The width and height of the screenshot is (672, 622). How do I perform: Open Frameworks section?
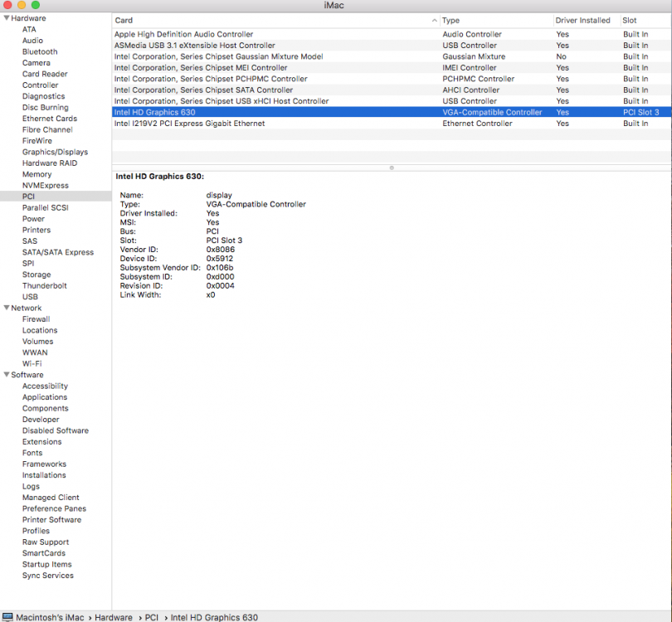pos(44,464)
